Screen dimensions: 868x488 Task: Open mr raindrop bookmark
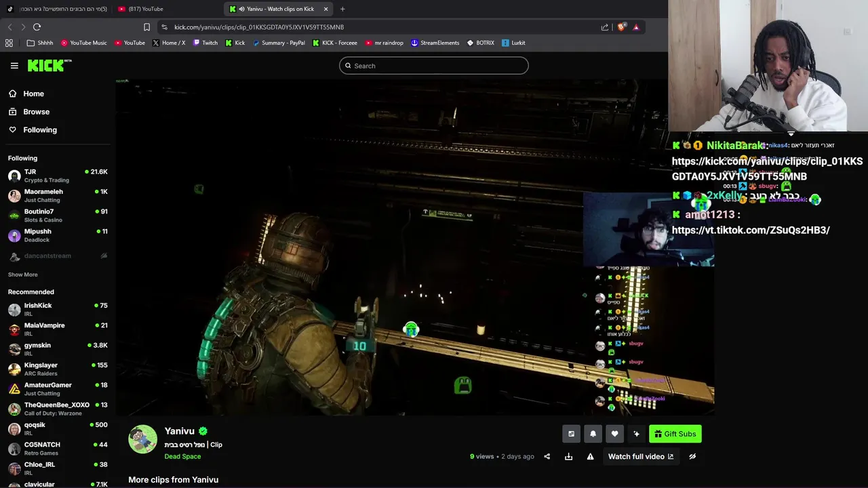[x=384, y=43]
